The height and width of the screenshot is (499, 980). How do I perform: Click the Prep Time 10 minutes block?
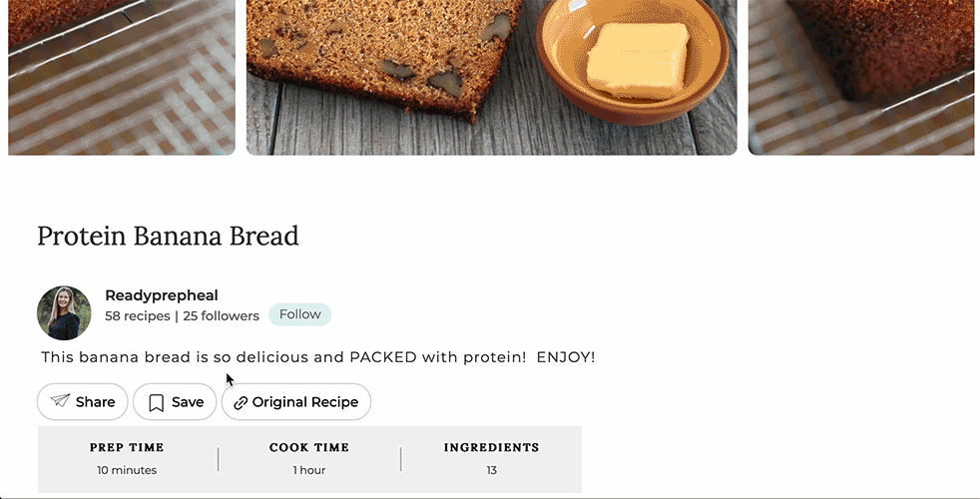pos(127,459)
